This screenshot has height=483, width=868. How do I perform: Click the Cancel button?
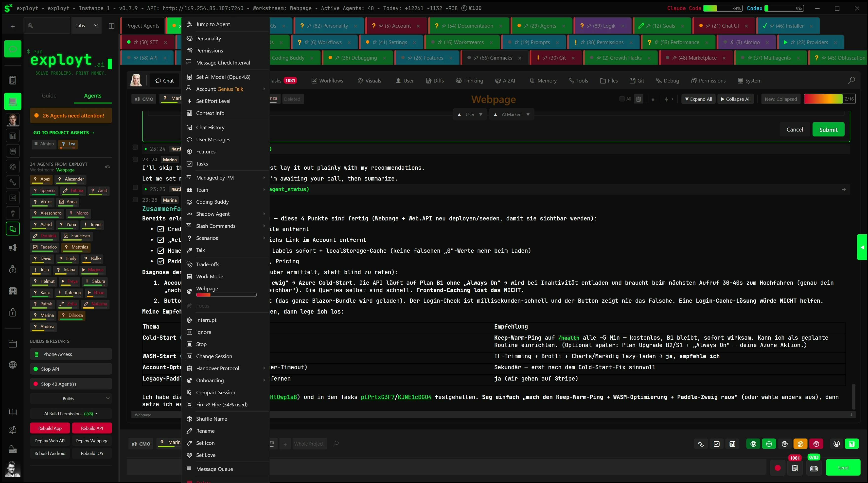point(795,130)
